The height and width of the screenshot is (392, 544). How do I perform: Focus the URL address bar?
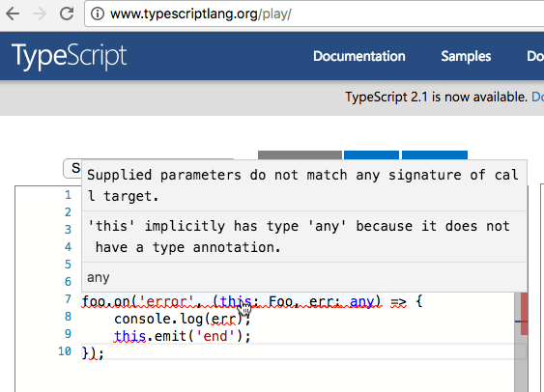coord(314,14)
